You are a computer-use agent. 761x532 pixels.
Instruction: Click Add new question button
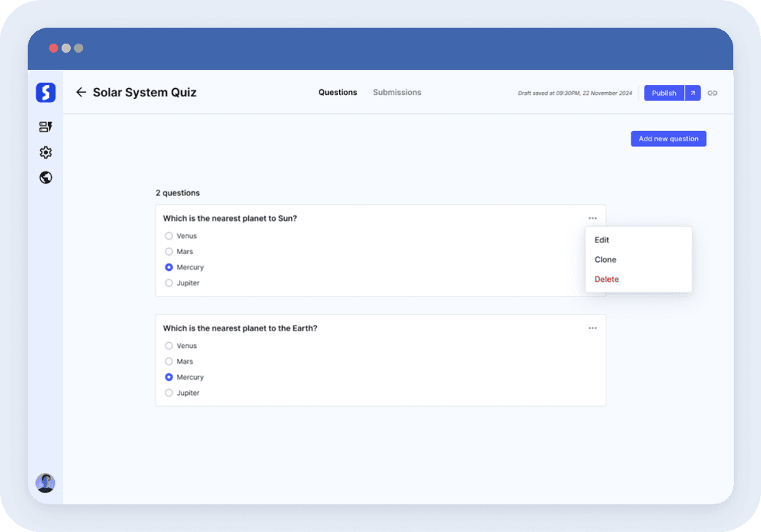(668, 139)
